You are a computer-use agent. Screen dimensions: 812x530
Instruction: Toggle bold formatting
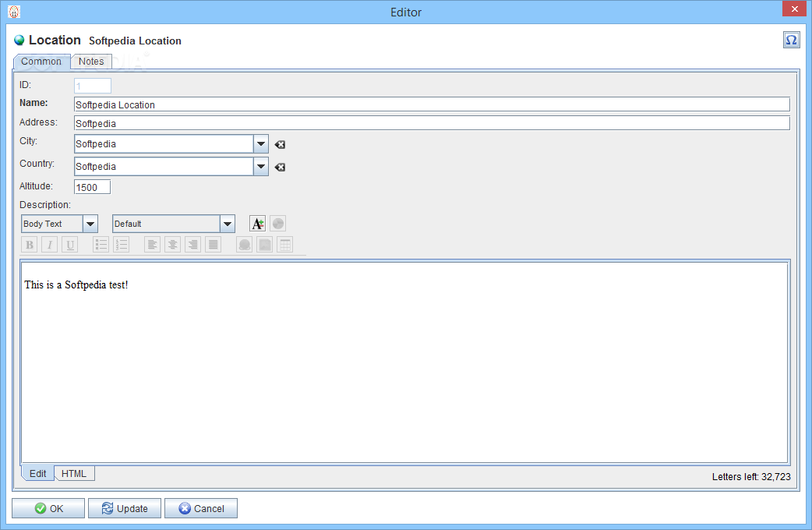30,245
